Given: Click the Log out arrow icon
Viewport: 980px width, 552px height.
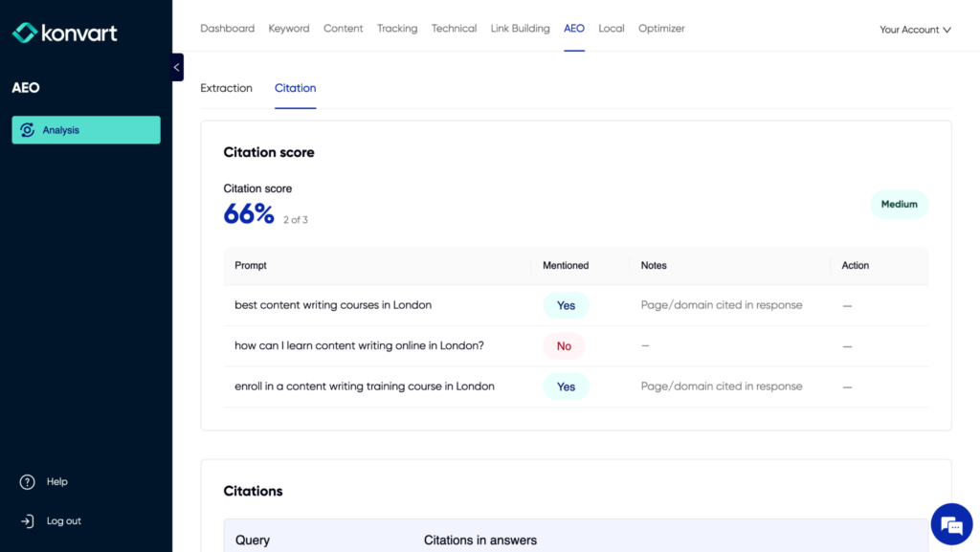Looking at the screenshot, I should click(27, 520).
